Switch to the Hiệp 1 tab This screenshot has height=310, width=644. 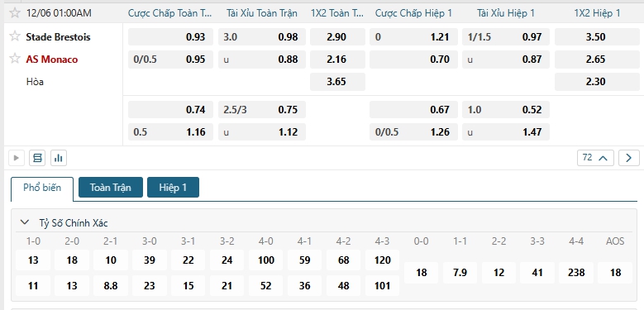173,187
